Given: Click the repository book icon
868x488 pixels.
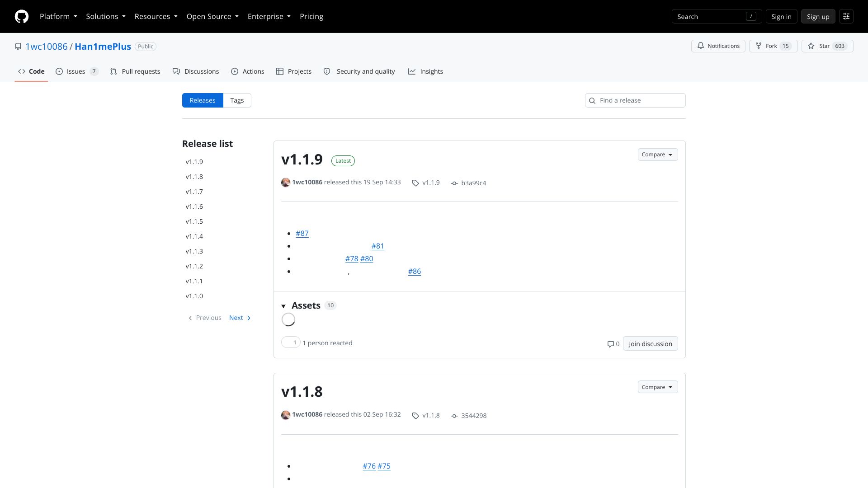Looking at the screenshot, I should point(18,47).
